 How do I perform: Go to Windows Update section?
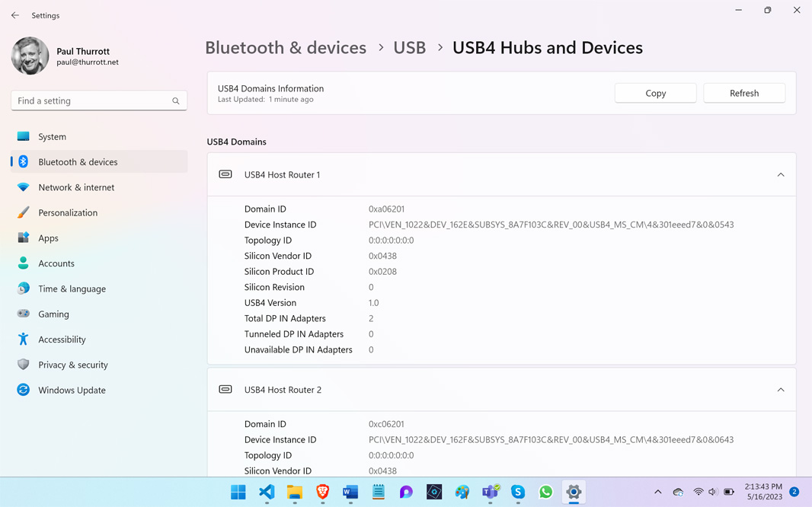72,390
